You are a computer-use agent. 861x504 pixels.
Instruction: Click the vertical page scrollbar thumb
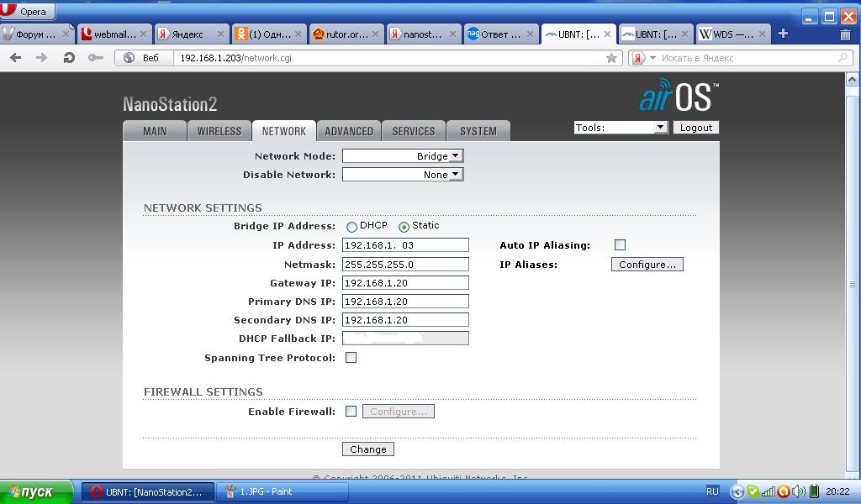coord(853,283)
